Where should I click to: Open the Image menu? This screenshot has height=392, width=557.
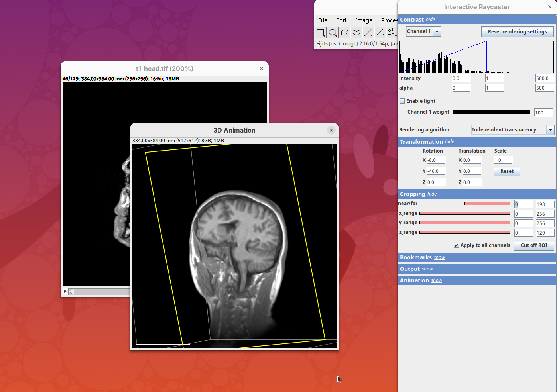click(x=363, y=20)
